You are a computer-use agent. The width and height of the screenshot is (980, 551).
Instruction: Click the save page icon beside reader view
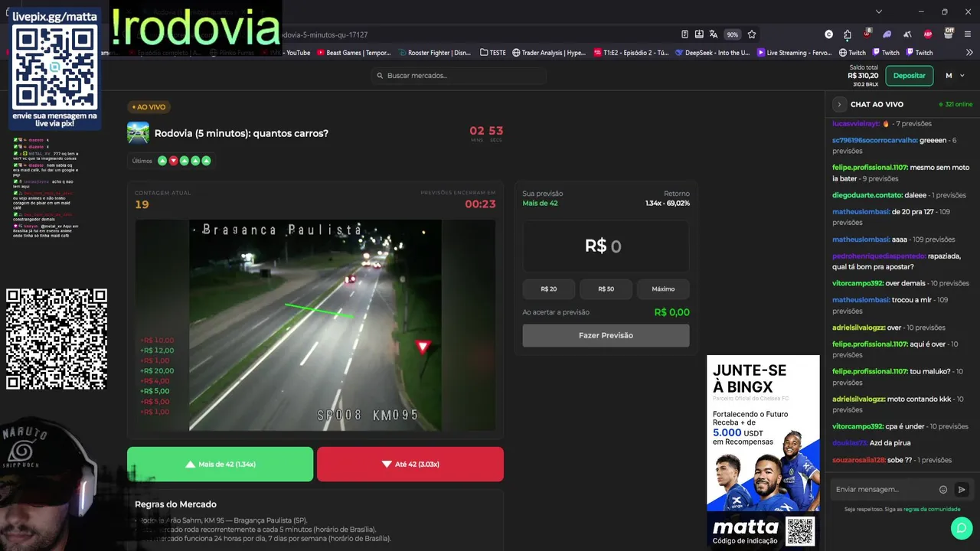point(699,34)
